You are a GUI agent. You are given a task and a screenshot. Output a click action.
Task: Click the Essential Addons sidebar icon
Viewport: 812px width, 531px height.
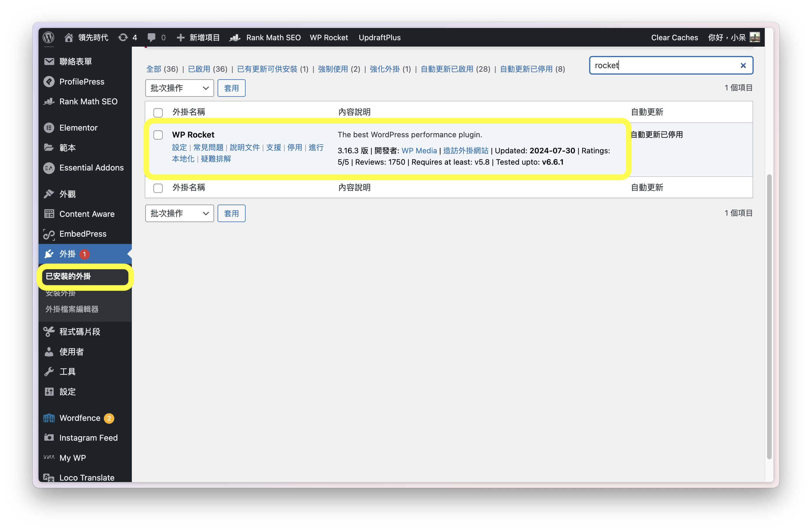coord(49,168)
